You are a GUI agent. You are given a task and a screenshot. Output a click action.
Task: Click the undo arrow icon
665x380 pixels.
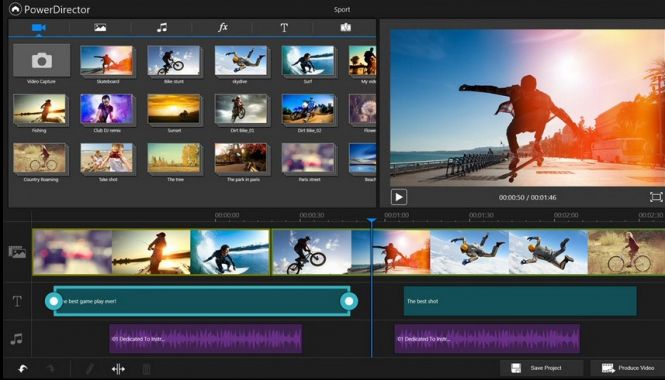pyautogui.click(x=23, y=369)
